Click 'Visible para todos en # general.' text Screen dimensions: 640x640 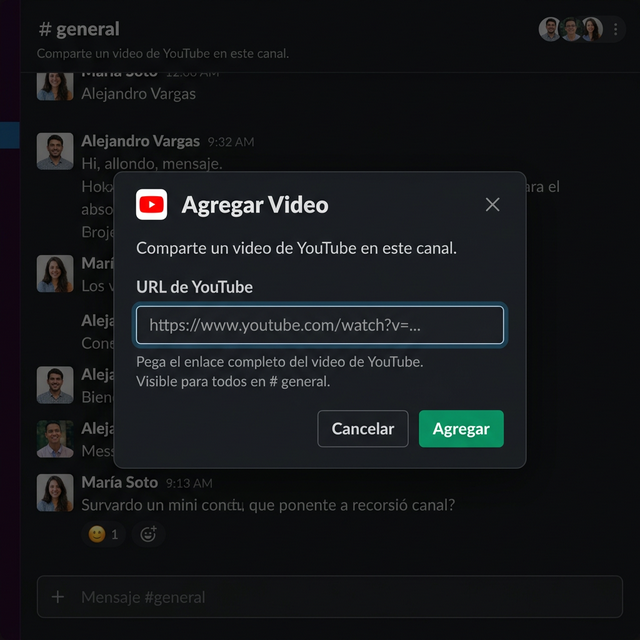pyautogui.click(x=233, y=381)
